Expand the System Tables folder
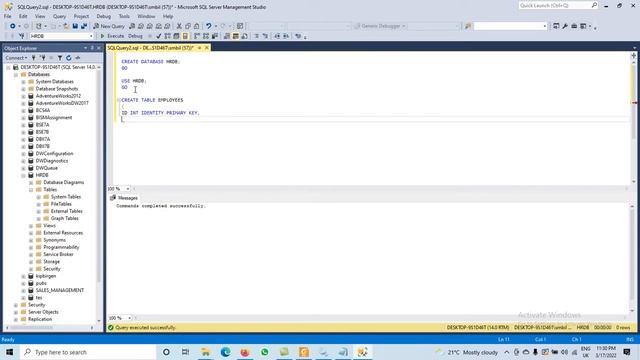 coord(39,197)
